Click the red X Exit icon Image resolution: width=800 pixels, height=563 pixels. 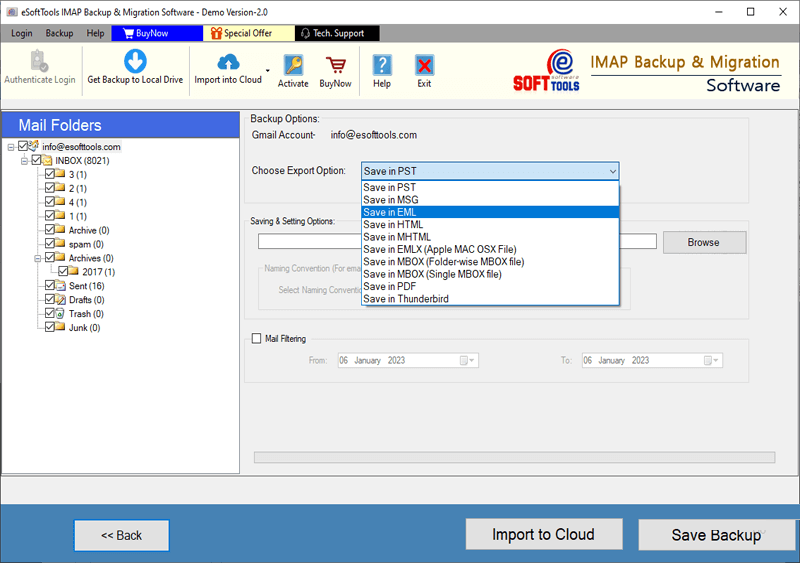point(424,65)
